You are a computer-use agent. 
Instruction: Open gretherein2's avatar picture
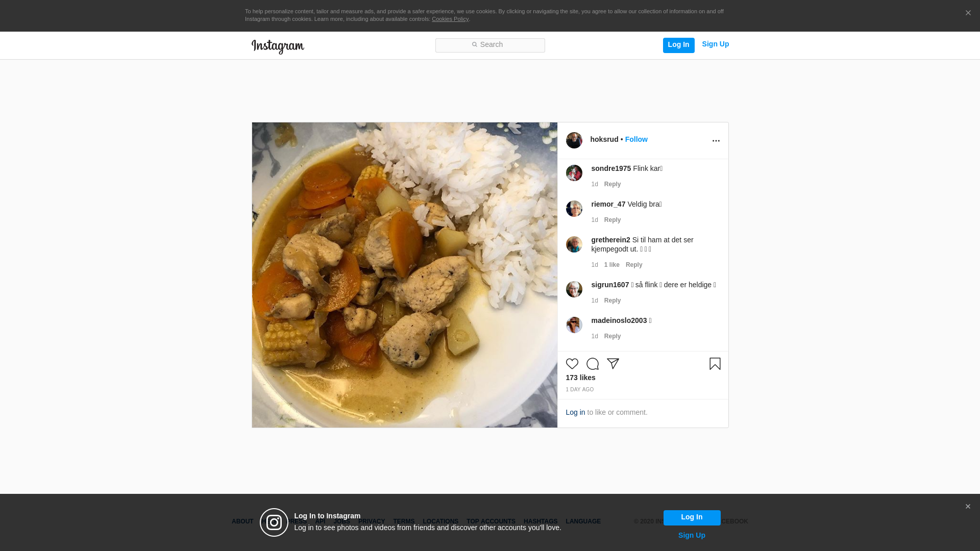574,244
